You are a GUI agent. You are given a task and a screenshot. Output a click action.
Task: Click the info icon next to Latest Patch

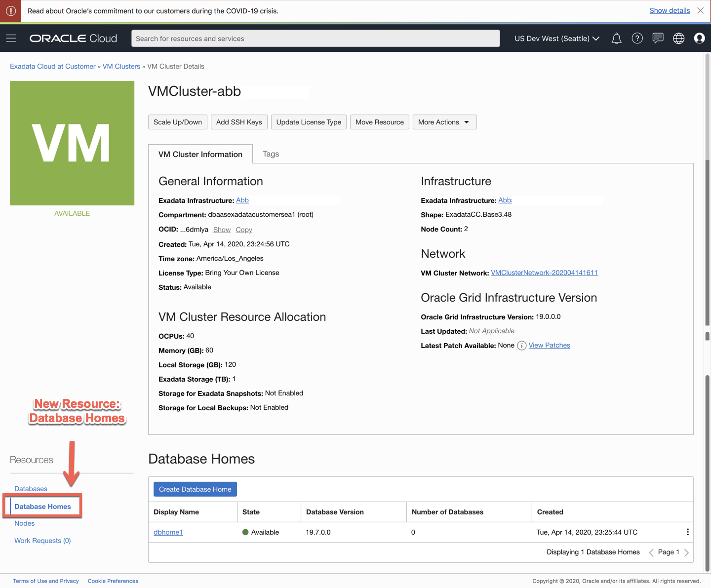[x=521, y=346]
